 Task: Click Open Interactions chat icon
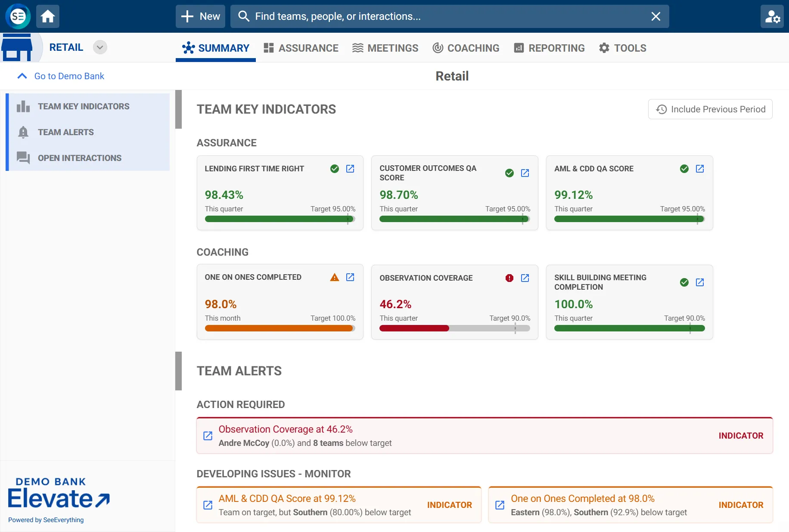[x=23, y=158]
